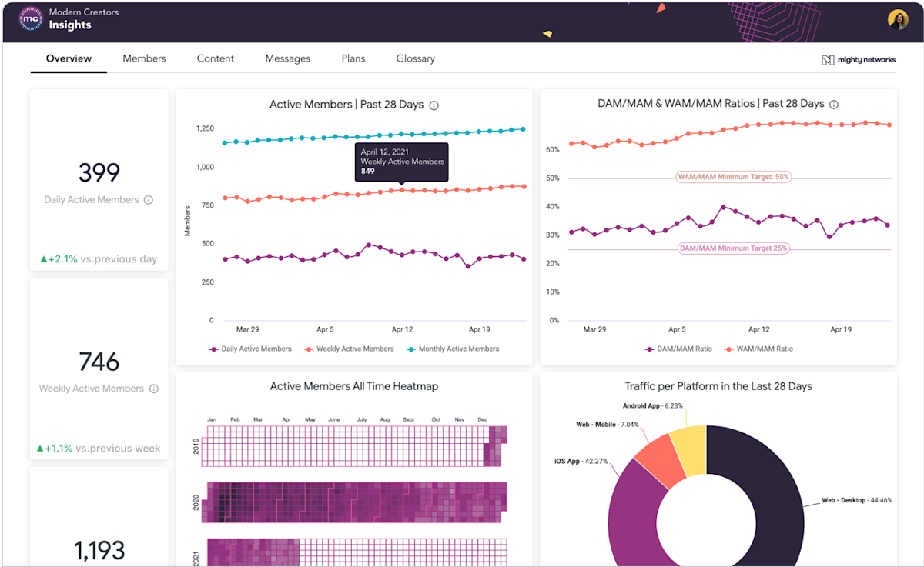Image resolution: width=924 pixels, height=567 pixels.
Task: Click the 'Web - Desktop - 44.46%' label
Action: [857, 500]
